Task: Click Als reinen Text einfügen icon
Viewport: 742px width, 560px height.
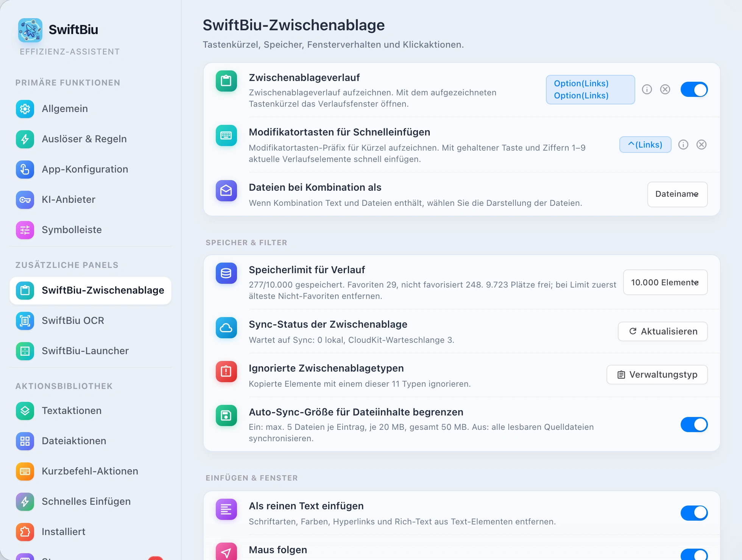Action: pyautogui.click(x=226, y=509)
